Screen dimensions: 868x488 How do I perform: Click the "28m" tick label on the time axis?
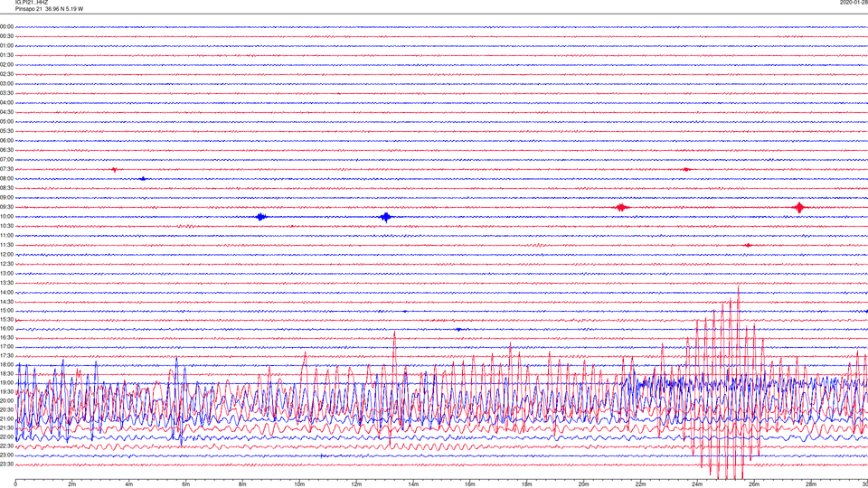pyautogui.click(x=810, y=484)
